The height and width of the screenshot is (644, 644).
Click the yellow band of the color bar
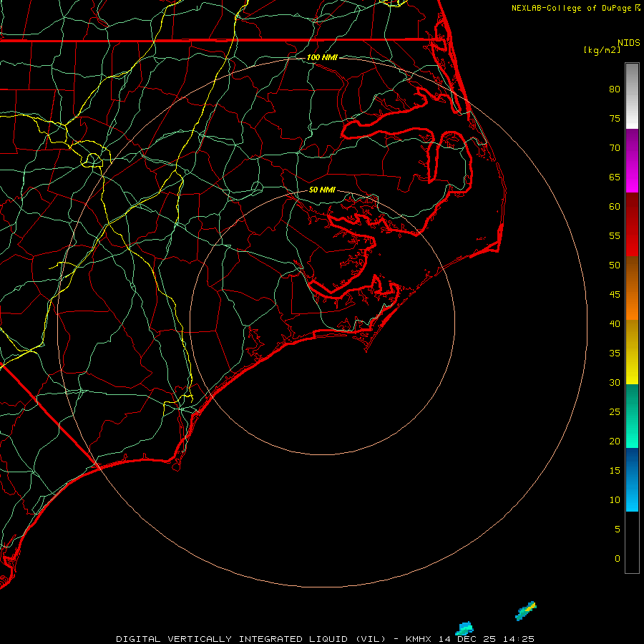click(632, 352)
